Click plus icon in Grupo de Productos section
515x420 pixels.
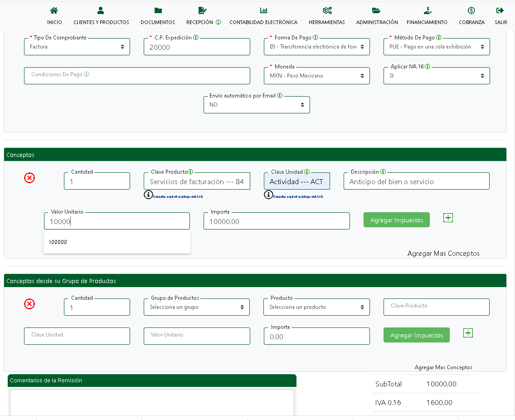coord(468,333)
